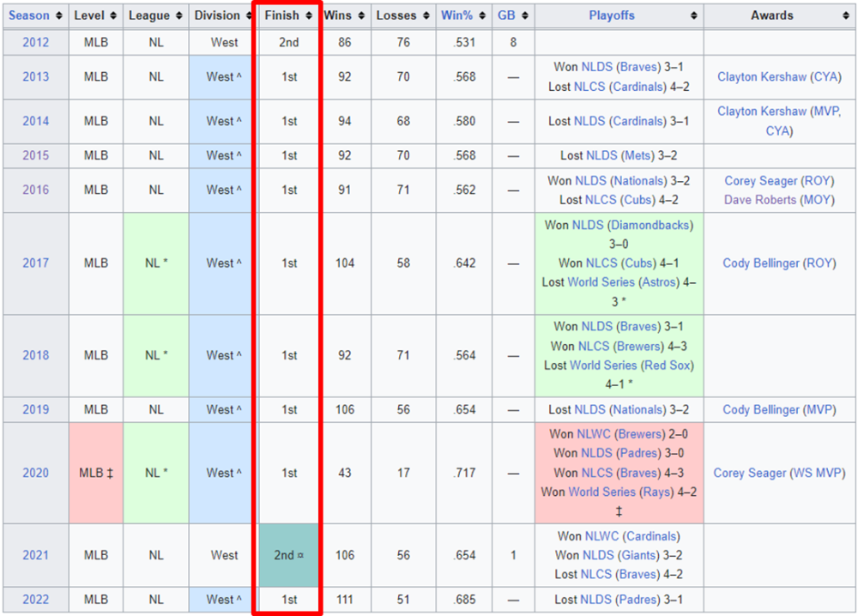Sort by Playoffs column arrows

(694, 15)
